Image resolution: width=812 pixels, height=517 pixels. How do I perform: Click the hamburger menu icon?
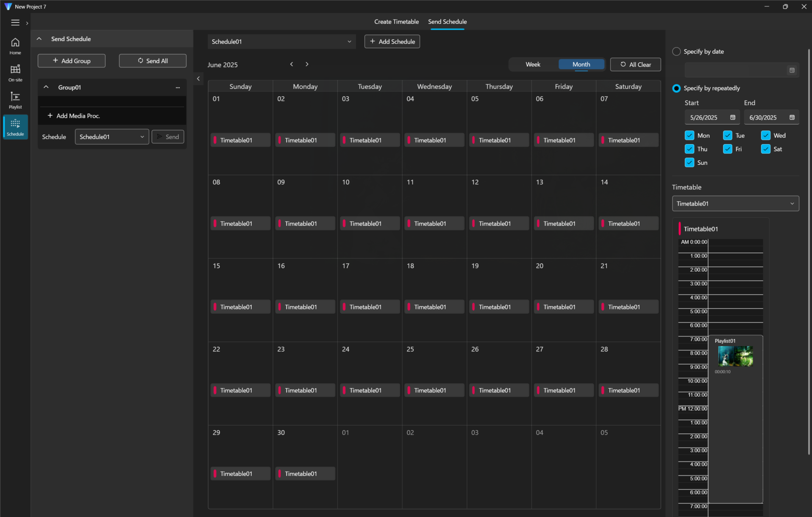coord(15,23)
